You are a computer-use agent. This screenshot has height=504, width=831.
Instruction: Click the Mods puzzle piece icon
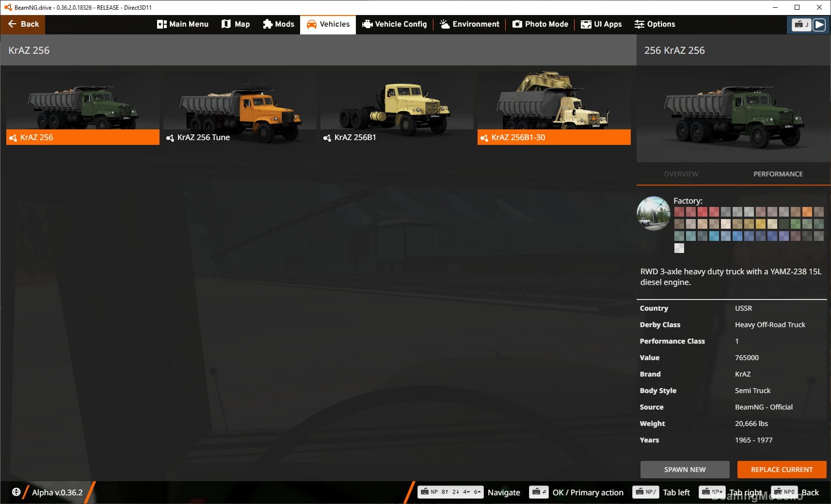tap(268, 24)
